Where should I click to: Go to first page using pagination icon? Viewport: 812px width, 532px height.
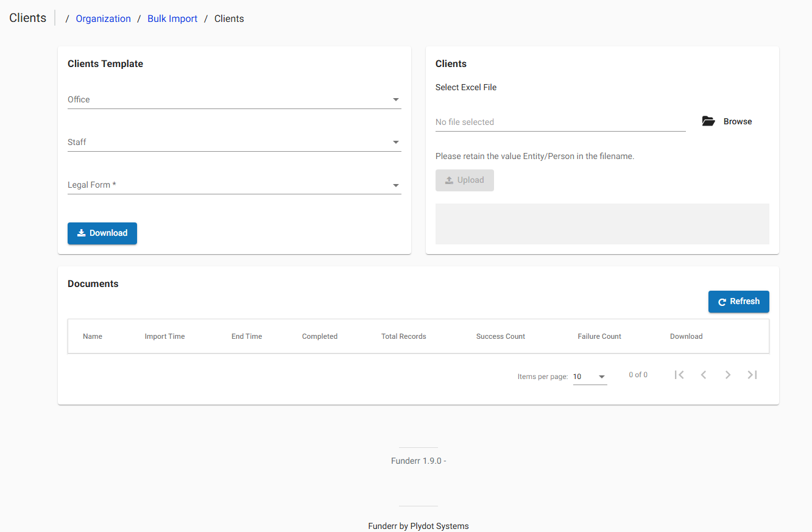tap(679, 375)
